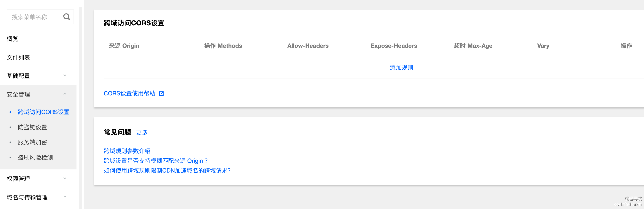Collapse the 安全管理 section chevron
The image size is (644, 209).
click(x=65, y=94)
